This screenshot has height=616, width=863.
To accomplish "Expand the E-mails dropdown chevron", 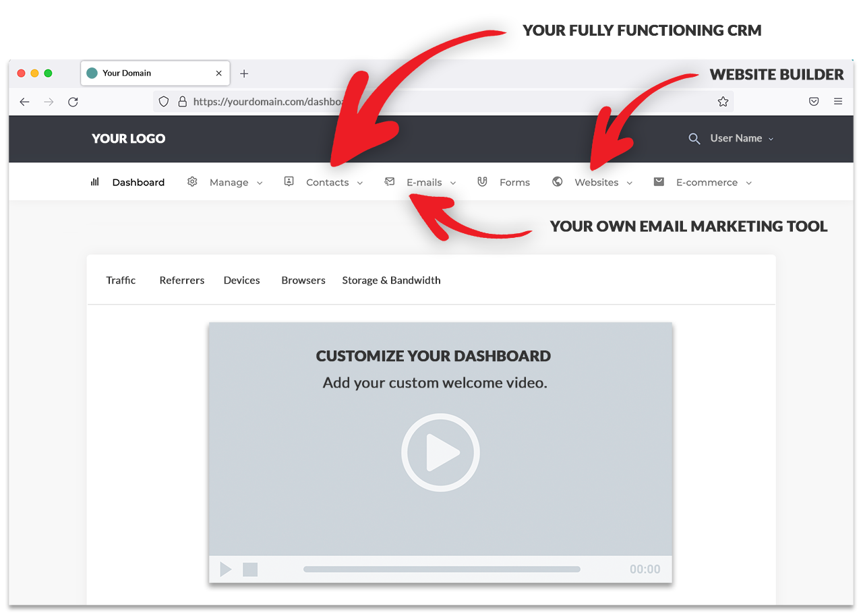I will 453,183.
